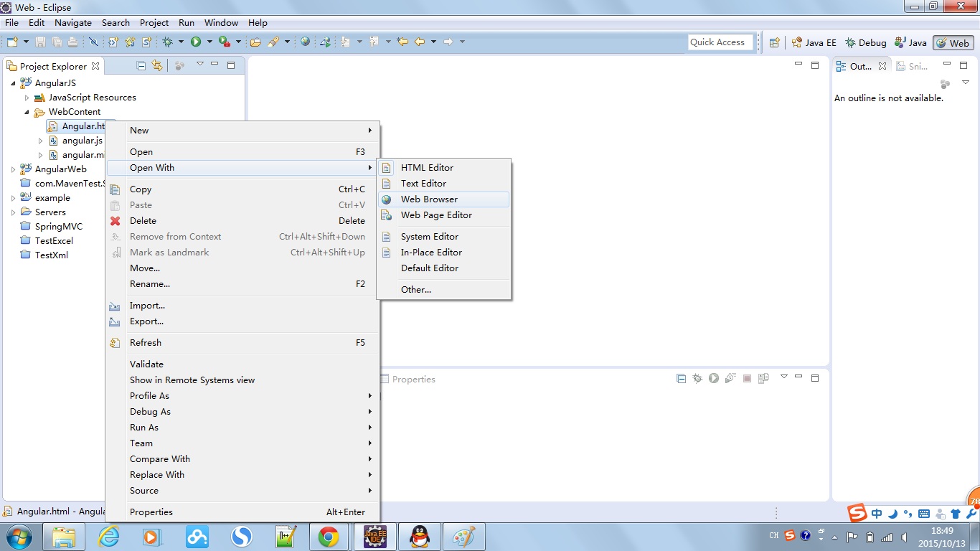Expand the Servers project node
Screen dimensions: 980x551
14,212
